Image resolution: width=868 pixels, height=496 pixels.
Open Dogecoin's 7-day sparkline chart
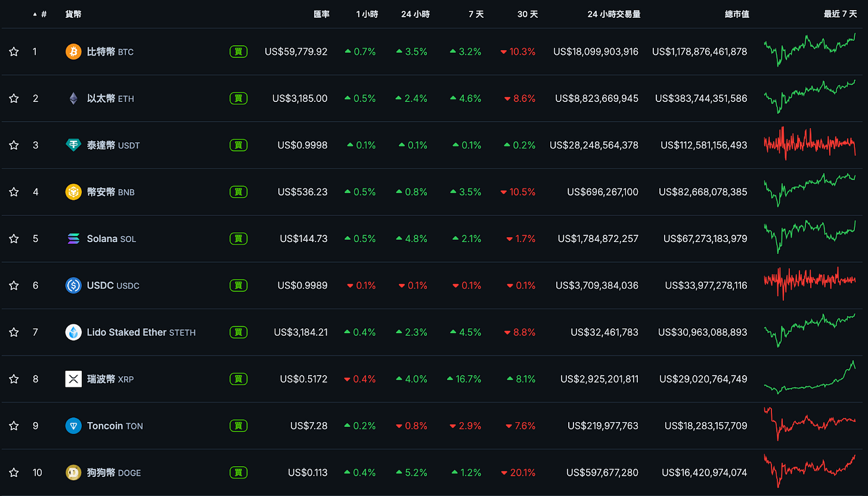(x=810, y=471)
